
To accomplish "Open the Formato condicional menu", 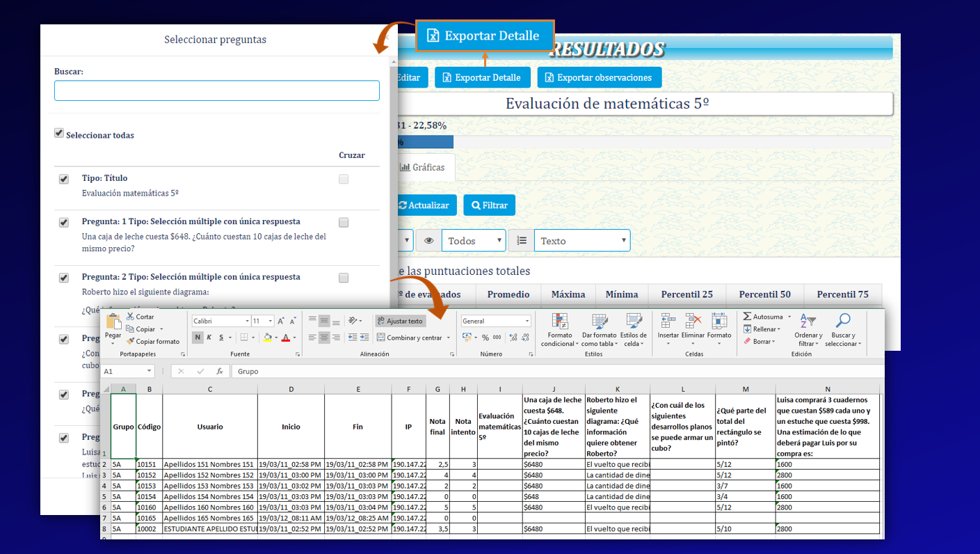I will pos(559,330).
